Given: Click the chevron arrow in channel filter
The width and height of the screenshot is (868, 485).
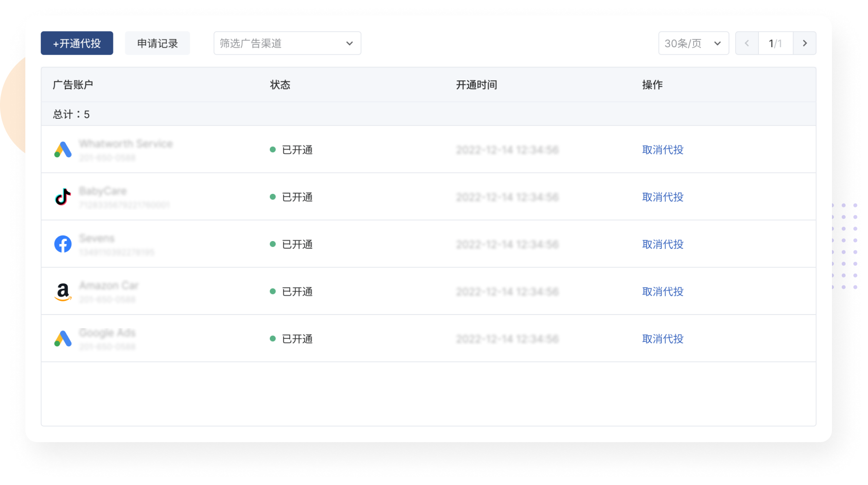Looking at the screenshot, I should pyautogui.click(x=349, y=43).
